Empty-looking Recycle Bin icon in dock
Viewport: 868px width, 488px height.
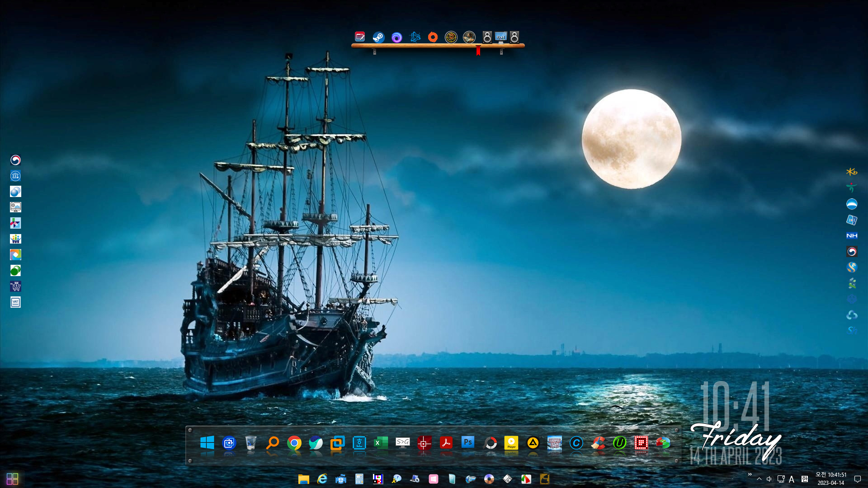pos(251,443)
